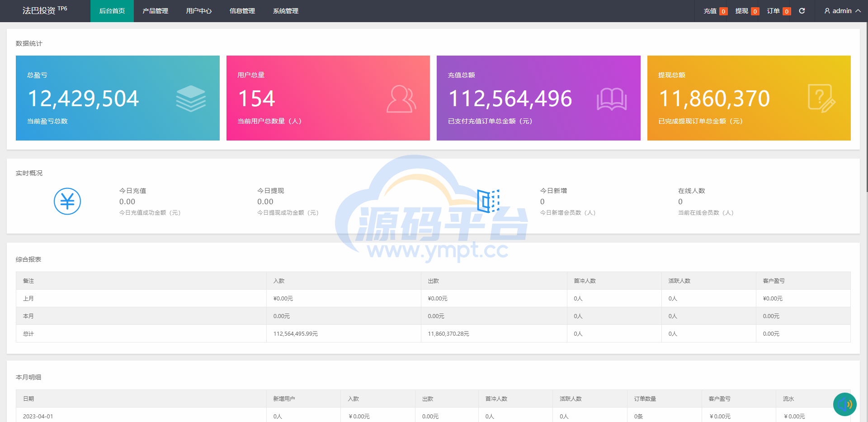Click the 11,860,370 withdrawal total value
The height and width of the screenshot is (422, 868).
pyautogui.click(x=714, y=98)
